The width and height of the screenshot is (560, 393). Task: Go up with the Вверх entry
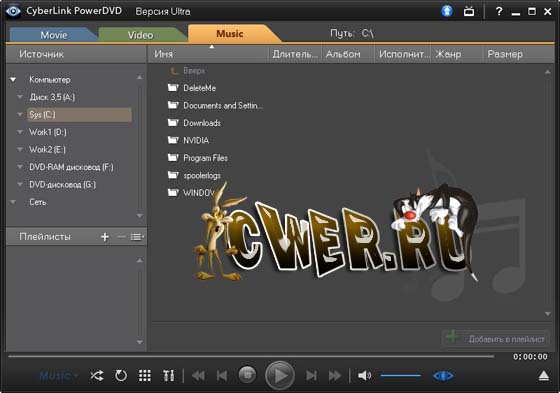pos(194,71)
